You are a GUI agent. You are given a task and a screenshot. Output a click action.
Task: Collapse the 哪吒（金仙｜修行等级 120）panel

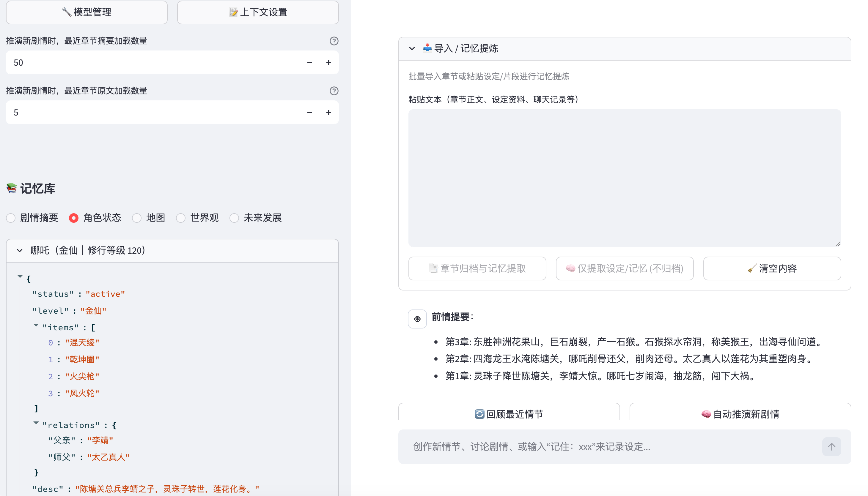172,250
